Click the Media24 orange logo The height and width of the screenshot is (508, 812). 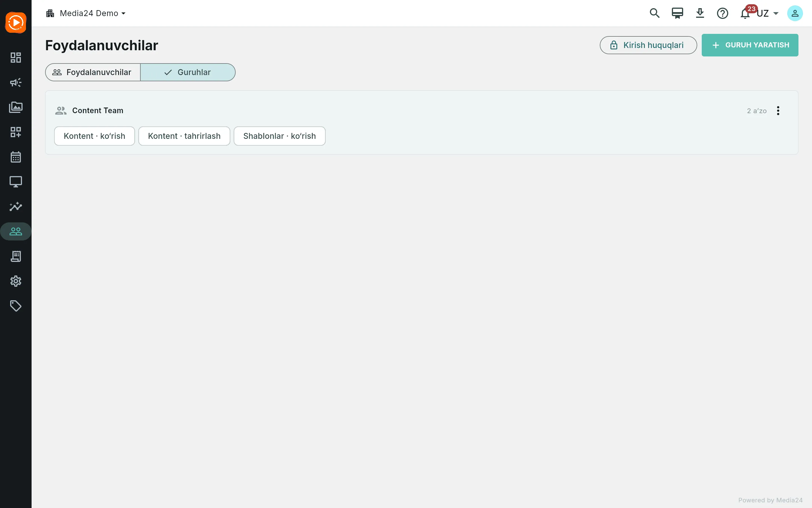click(x=16, y=23)
